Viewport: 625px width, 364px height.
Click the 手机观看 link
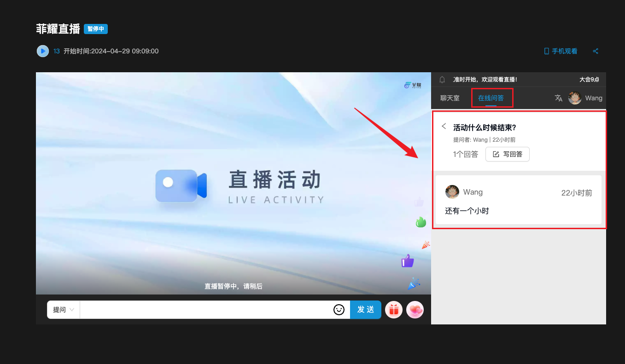pos(561,51)
